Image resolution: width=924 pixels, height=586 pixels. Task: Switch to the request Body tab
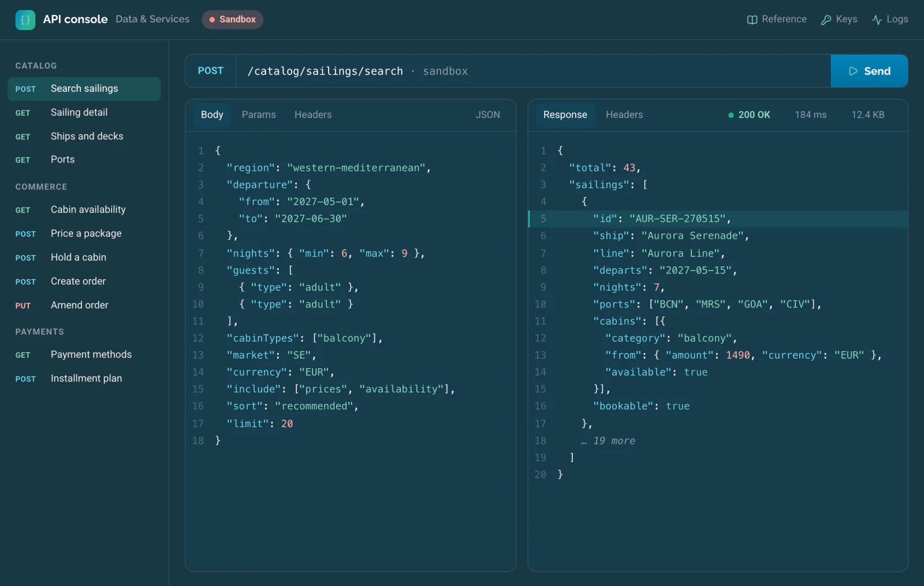[x=212, y=114]
